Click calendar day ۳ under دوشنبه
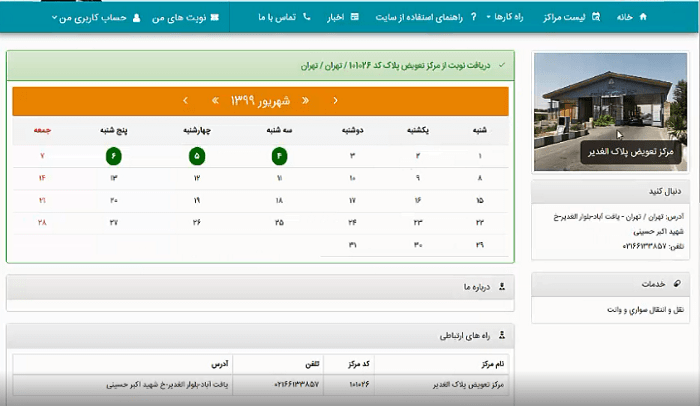The image size is (700, 406). click(352, 156)
